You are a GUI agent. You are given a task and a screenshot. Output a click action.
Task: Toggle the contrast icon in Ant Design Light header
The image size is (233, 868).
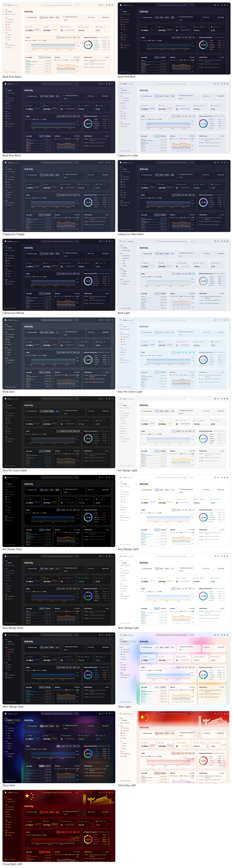tap(228, 399)
